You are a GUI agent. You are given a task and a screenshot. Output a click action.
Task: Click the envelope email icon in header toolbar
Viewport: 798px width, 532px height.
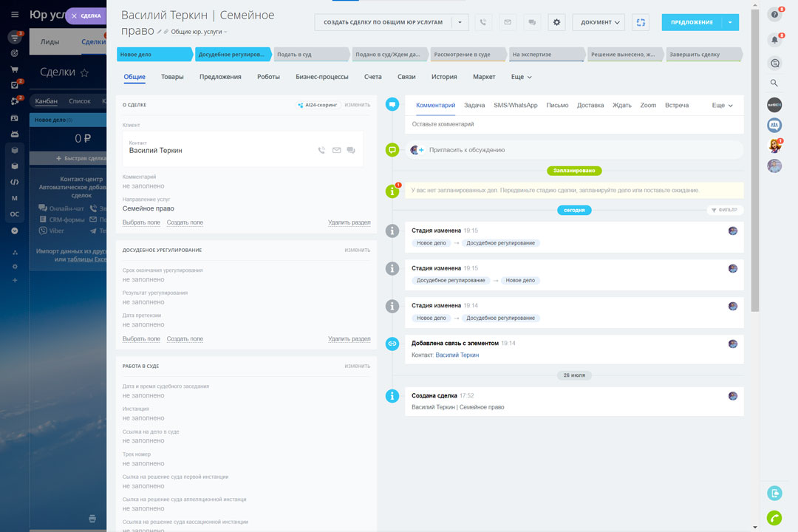pos(508,22)
